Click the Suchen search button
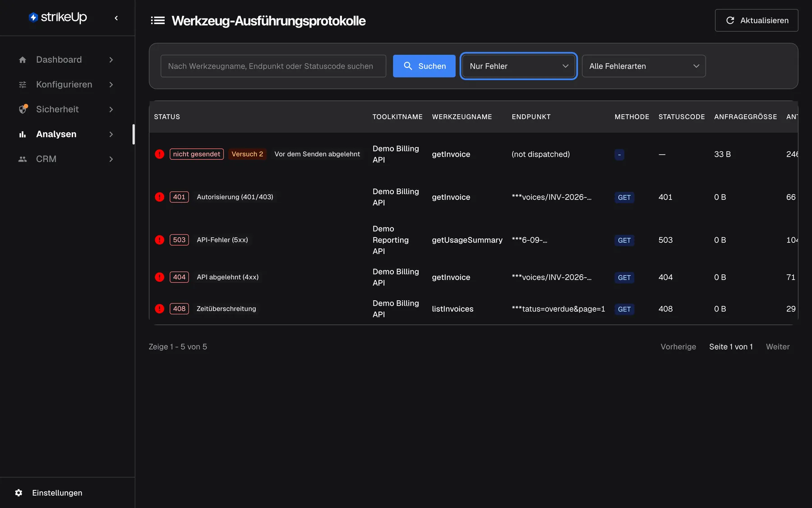The image size is (812, 508). [424, 66]
